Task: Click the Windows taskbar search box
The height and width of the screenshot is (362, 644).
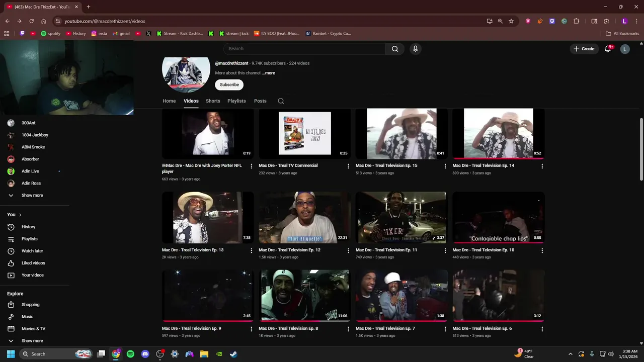Action: [x=56, y=354]
